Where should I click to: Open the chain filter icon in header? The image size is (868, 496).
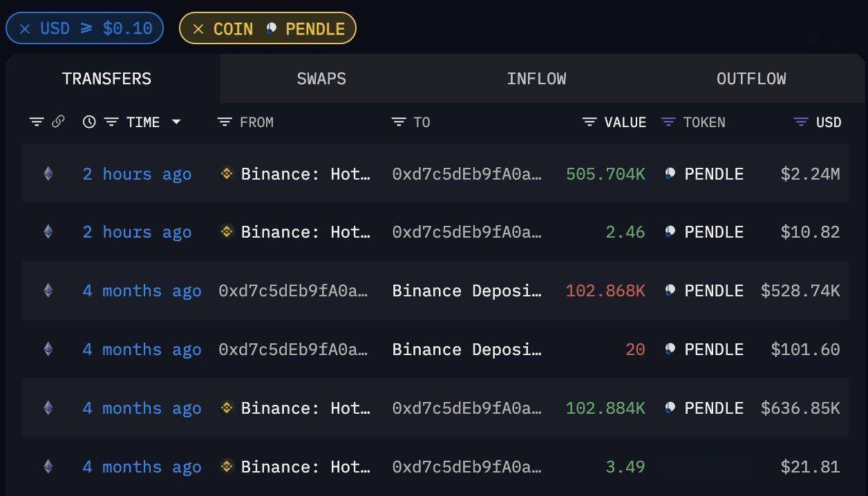click(x=37, y=122)
